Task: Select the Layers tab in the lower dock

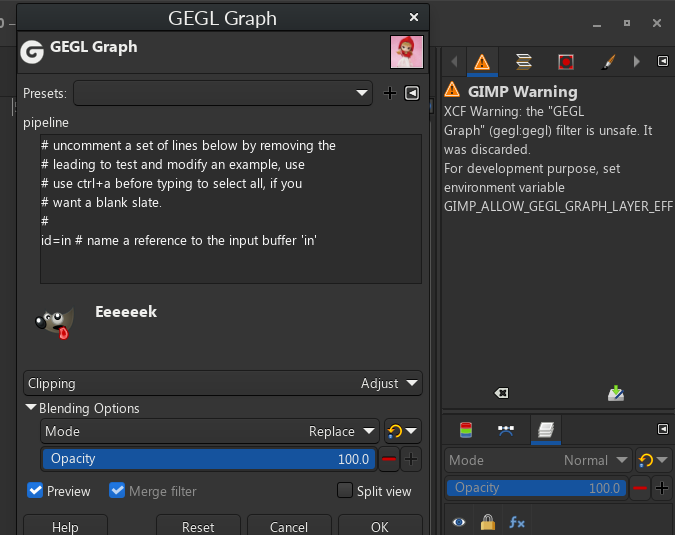Action: (x=545, y=430)
